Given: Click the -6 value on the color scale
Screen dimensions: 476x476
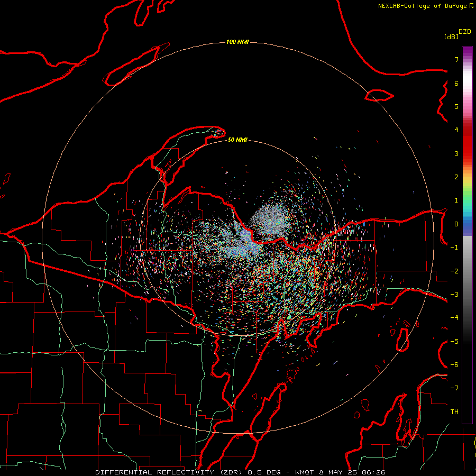Looking at the screenshot, I should pos(454,365).
